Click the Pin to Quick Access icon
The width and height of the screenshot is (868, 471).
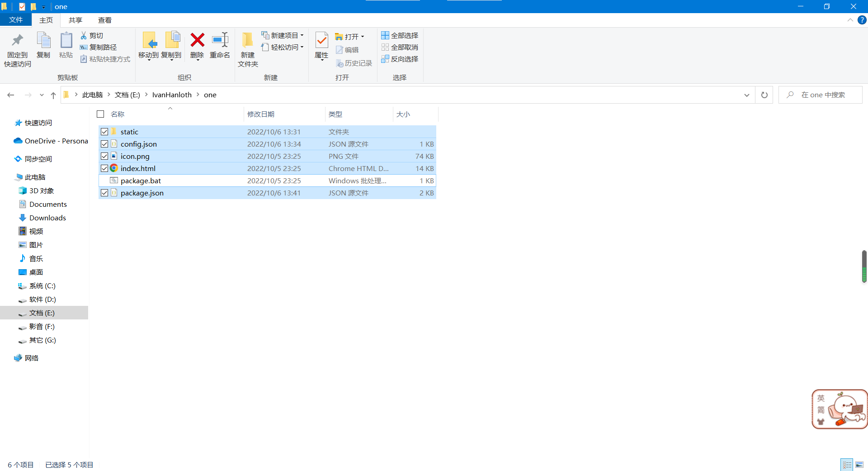click(x=18, y=41)
